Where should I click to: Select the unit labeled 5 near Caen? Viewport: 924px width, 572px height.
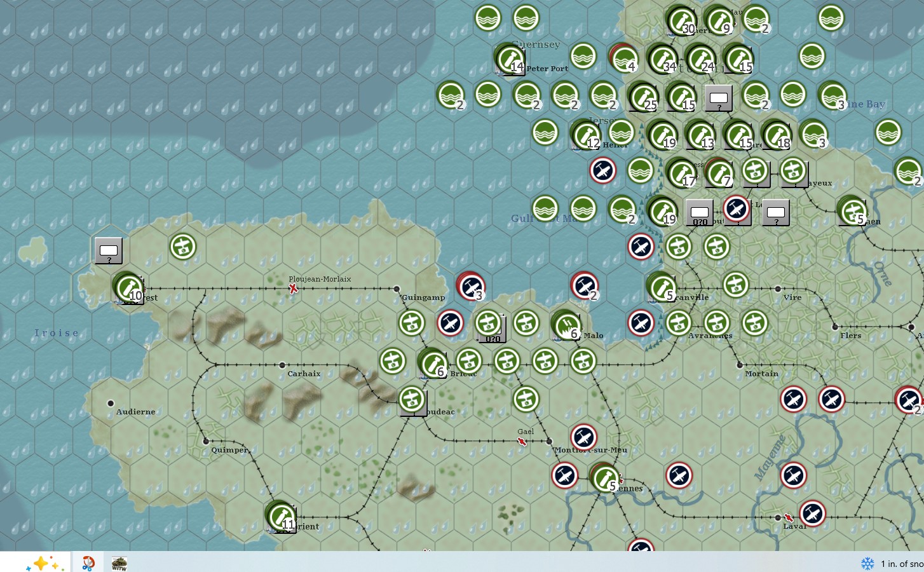(x=852, y=211)
